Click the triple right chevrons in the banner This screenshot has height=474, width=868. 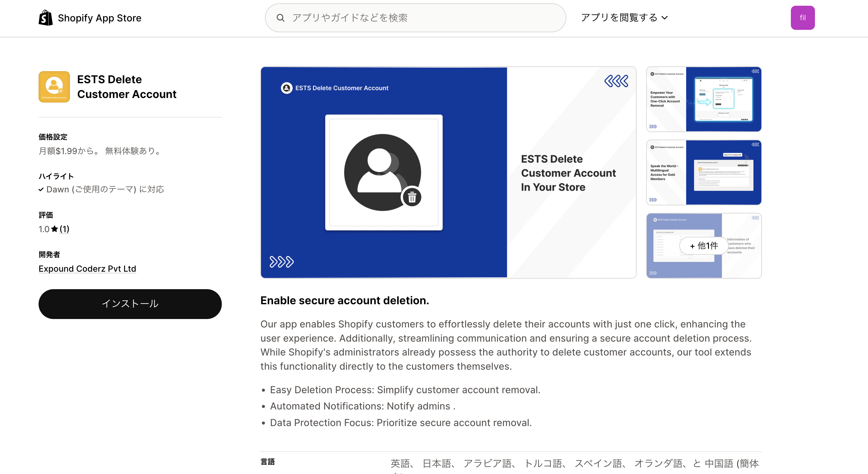[281, 262]
